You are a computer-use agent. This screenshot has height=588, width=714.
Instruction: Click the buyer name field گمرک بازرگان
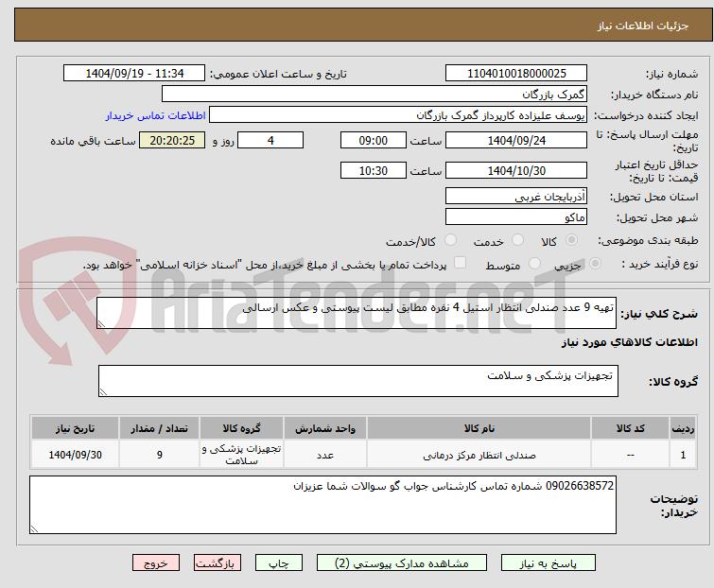[x=374, y=95]
